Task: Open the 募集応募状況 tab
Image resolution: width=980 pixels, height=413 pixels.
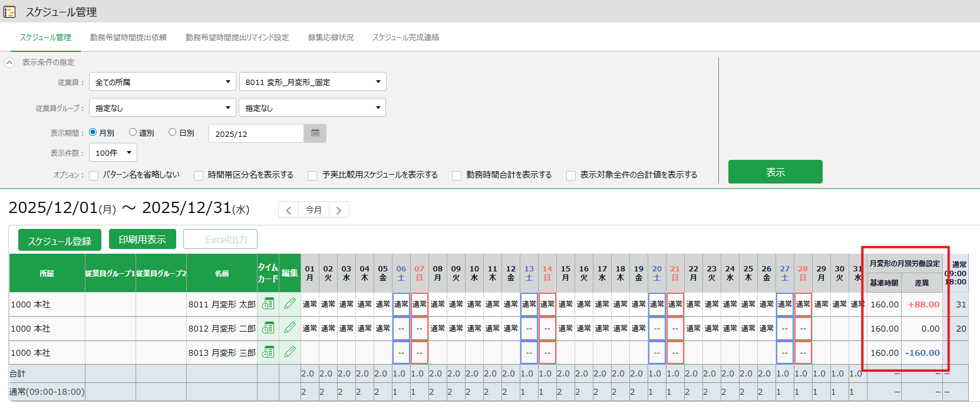Action: (331, 37)
